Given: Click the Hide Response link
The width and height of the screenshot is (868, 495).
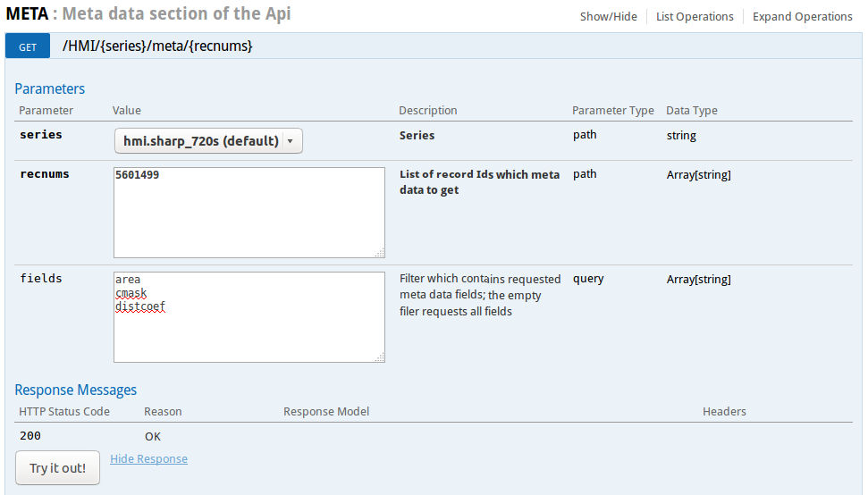Looking at the screenshot, I should pyautogui.click(x=148, y=458).
